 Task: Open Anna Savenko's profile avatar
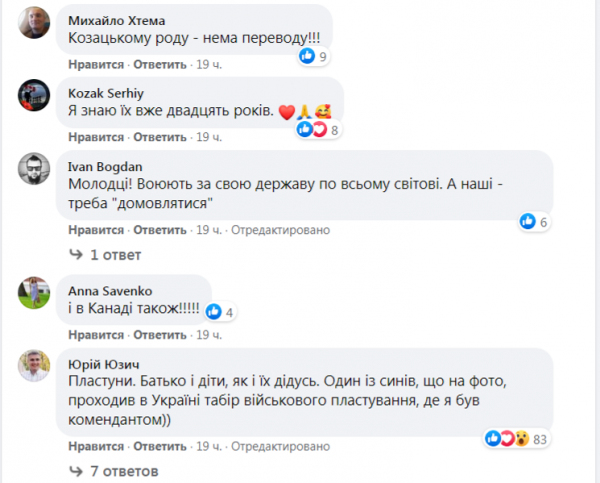(35, 292)
